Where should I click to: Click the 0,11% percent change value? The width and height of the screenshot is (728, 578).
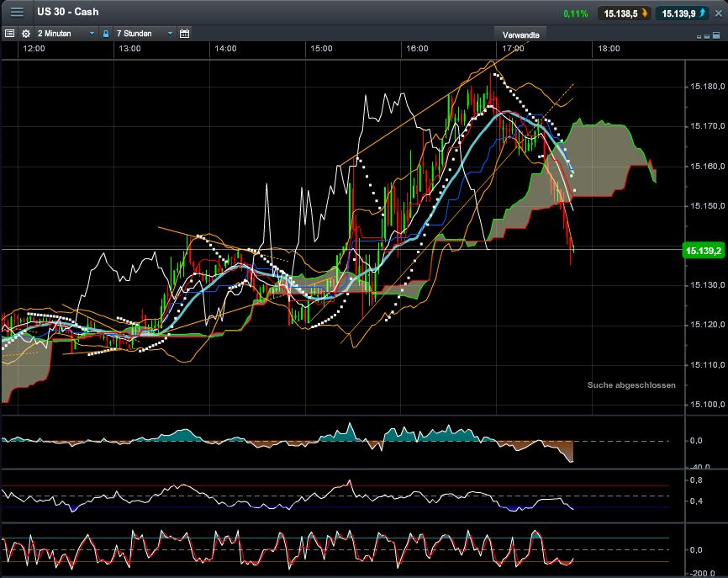click(x=576, y=13)
